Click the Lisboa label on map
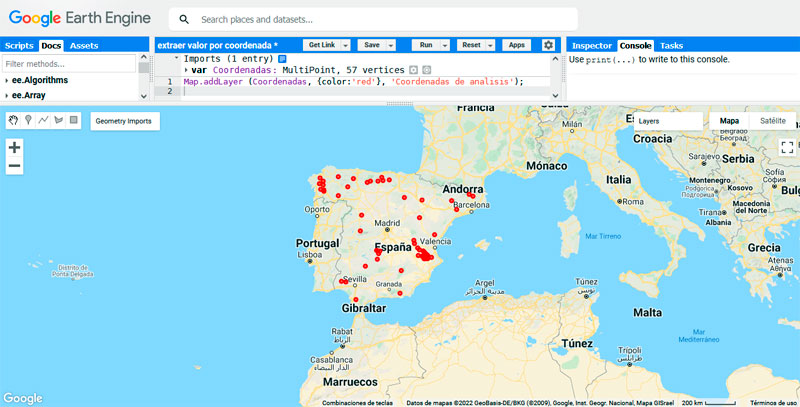This screenshot has height=407, width=800. (x=310, y=255)
